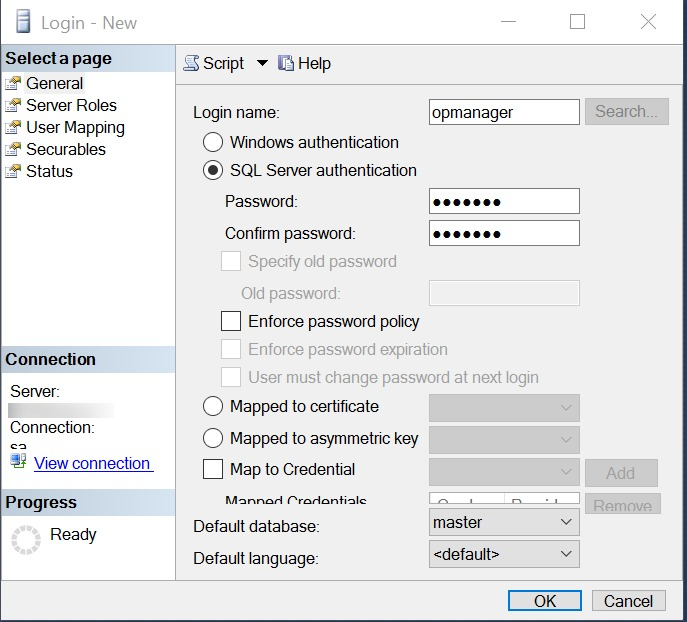Click the Status page icon
This screenshot has width=687, height=622.
(x=13, y=171)
